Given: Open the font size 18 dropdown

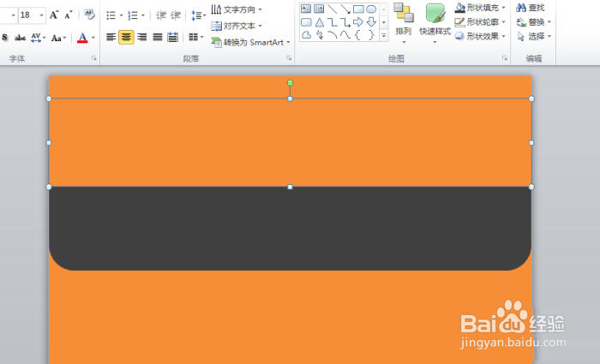Looking at the screenshot, I should (x=41, y=15).
